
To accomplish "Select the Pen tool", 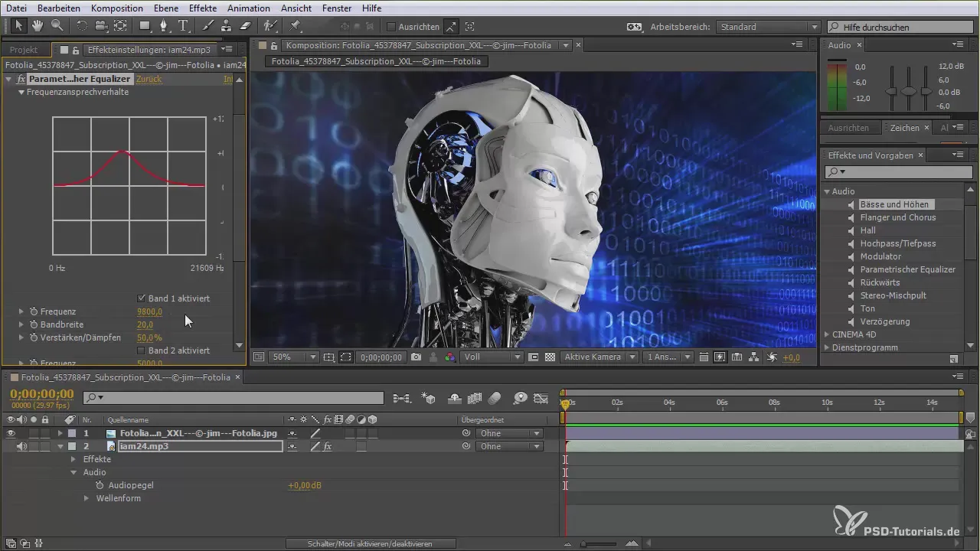I will click(x=164, y=26).
